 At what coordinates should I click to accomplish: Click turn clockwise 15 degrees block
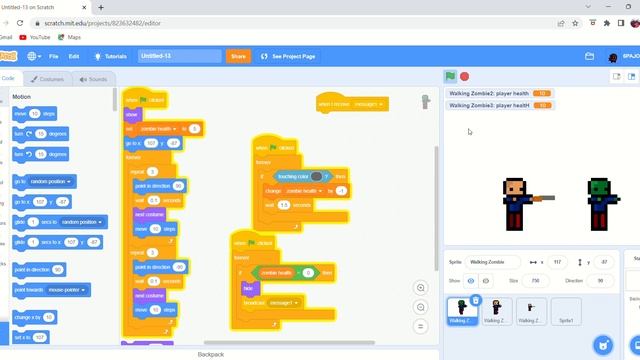click(40, 134)
